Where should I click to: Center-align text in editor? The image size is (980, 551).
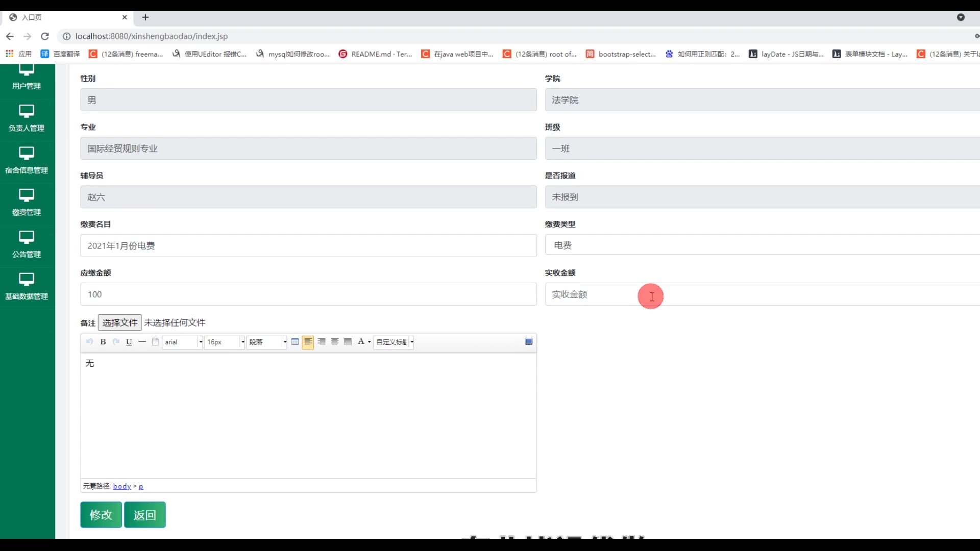point(335,342)
